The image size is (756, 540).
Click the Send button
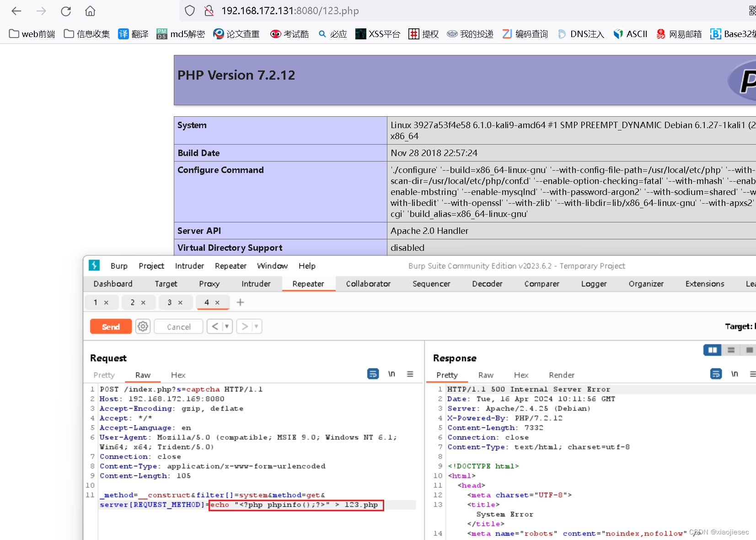pyautogui.click(x=110, y=326)
